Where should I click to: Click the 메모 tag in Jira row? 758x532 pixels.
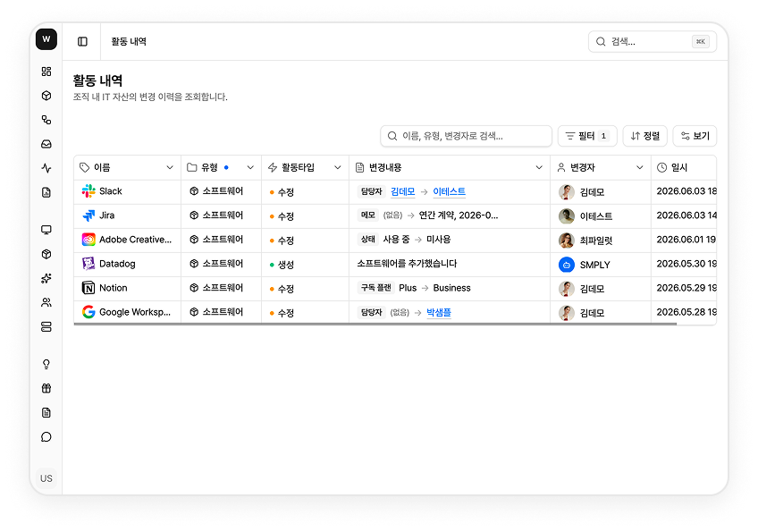pos(368,215)
